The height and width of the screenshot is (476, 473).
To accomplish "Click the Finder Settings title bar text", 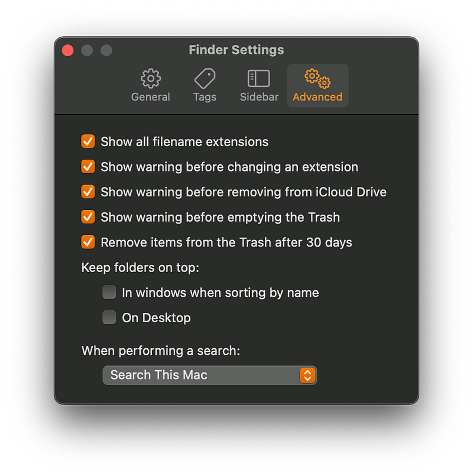I will [x=236, y=50].
